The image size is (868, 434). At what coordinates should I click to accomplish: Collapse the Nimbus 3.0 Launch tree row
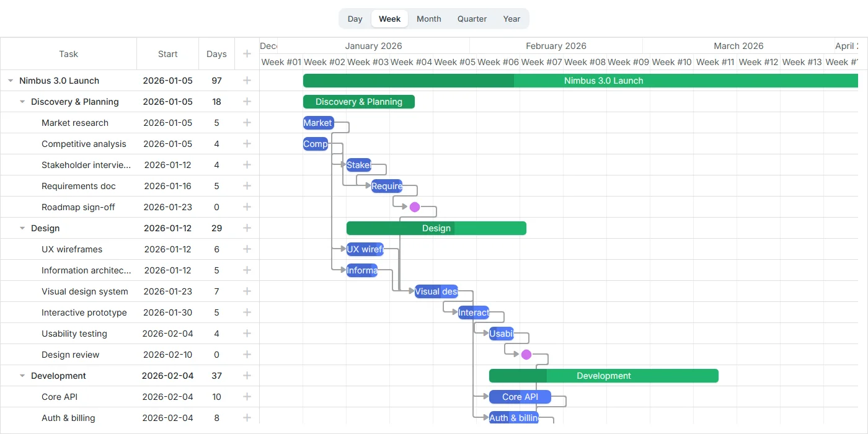[11, 81]
